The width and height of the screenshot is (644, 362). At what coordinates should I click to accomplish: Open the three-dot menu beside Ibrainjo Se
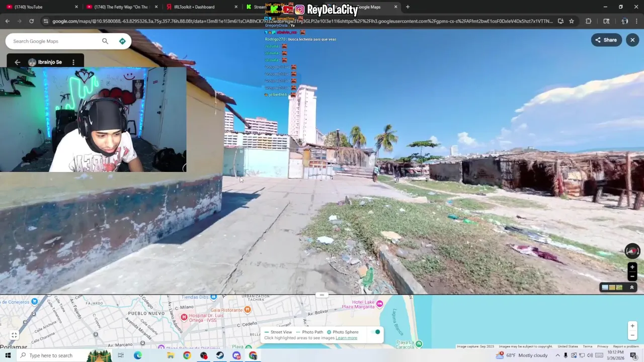pyautogui.click(x=73, y=62)
